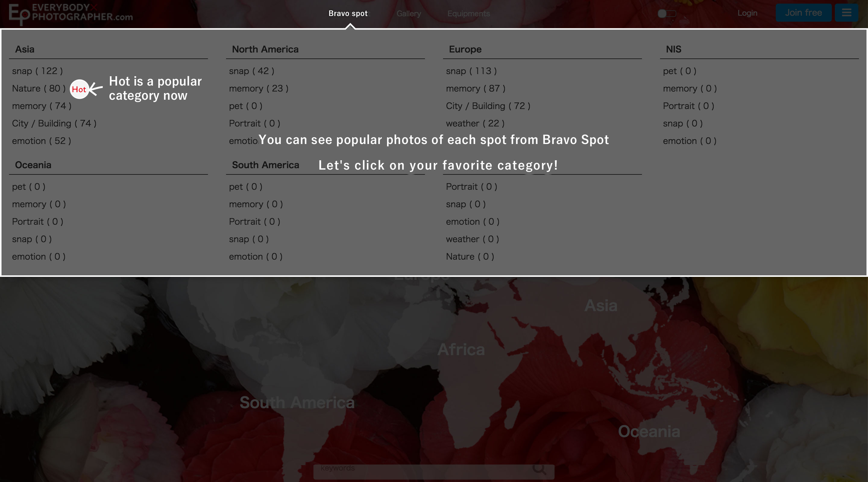The width and height of the screenshot is (868, 482).
Task: Click South America label on world map
Action: pyautogui.click(x=297, y=402)
